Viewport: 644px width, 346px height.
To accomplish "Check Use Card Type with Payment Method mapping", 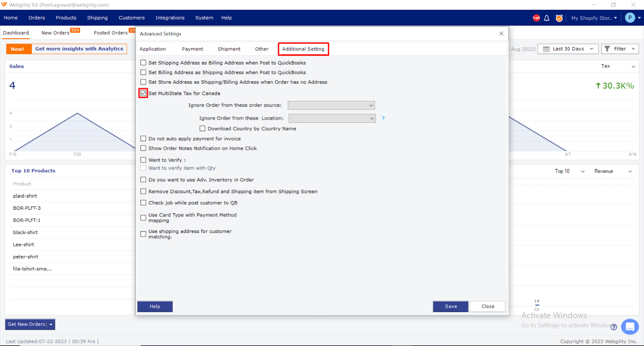I will pos(143,218).
